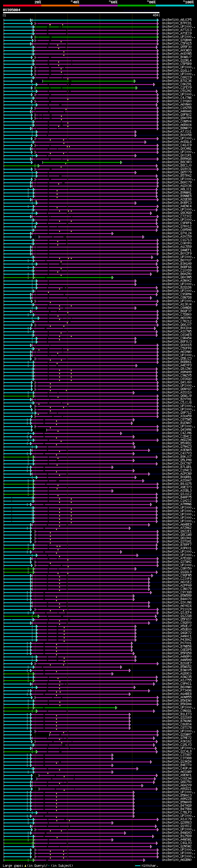The image size is (197, 868).
Task: Select the UniRef100_C4JTN6 label
Action: click(x=177, y=98)
